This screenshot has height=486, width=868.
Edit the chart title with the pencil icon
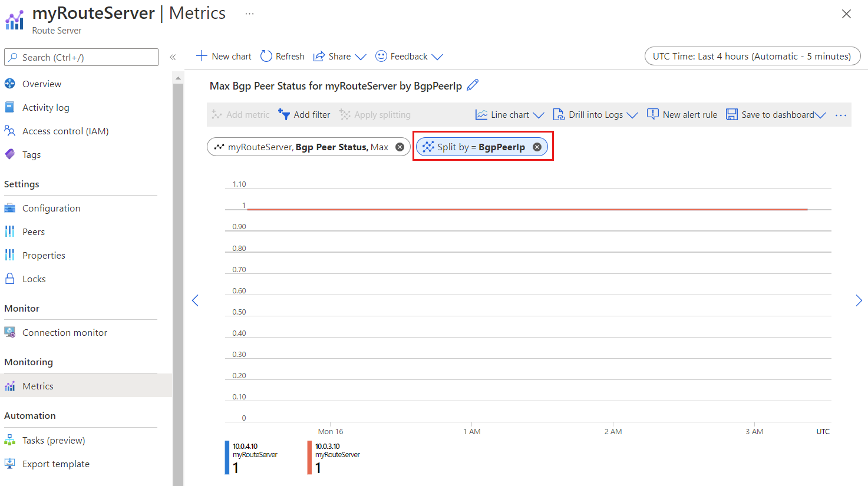472,85
